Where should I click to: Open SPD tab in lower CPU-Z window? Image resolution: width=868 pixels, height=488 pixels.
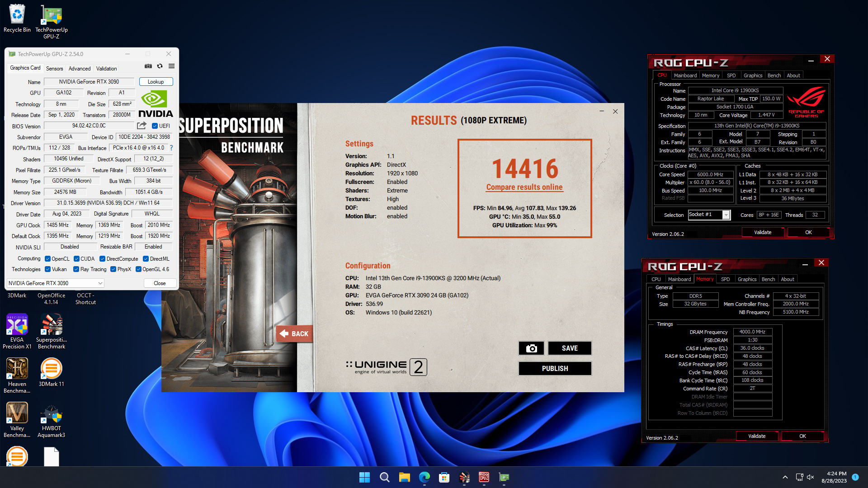pos(725,279)
